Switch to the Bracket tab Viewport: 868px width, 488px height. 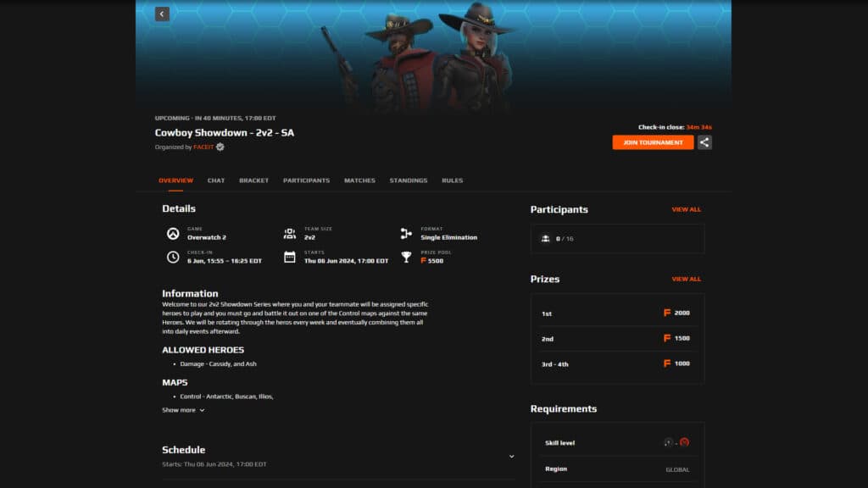pyautogui.click(x=253, y=180)
